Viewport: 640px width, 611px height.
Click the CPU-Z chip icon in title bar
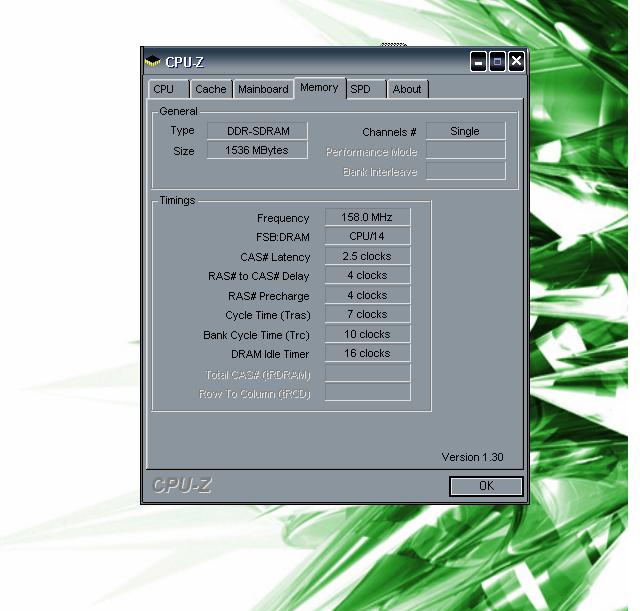coord(153,61)
